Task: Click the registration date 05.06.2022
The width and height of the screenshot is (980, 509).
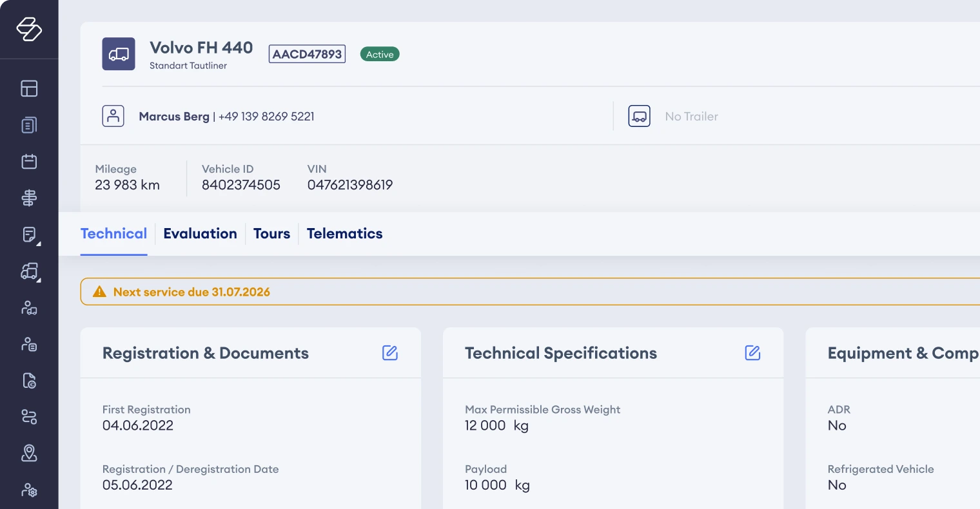Action: [x=138, y=485]
